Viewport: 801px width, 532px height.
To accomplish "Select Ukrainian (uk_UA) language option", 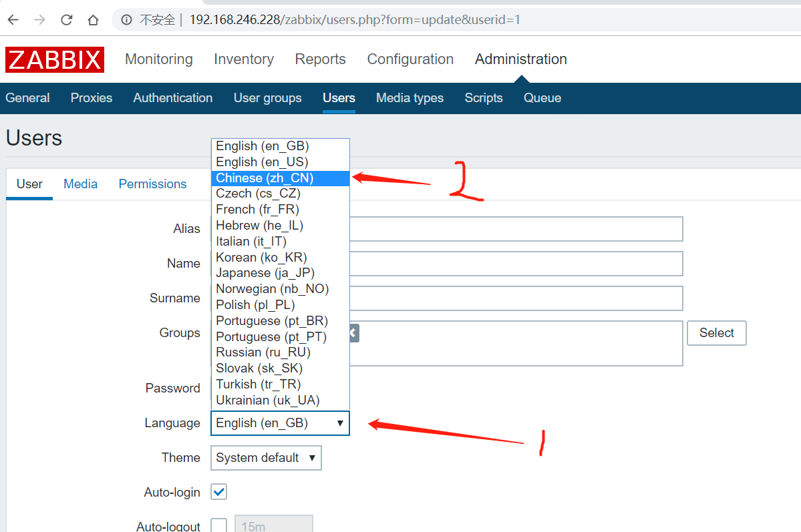I will tap(281, 401).
